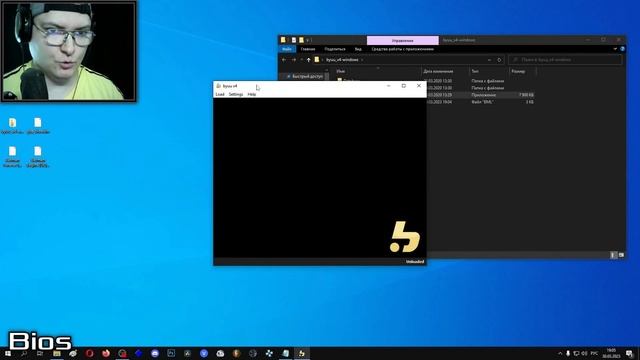
Task: Go up one folder in Explorer
Action: point(309,60)
